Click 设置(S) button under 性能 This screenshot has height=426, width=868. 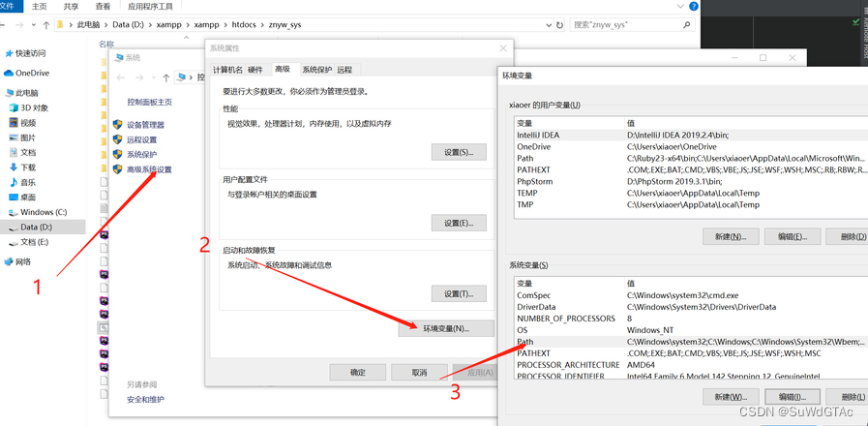pyautogui.click(x=459, y=152)
